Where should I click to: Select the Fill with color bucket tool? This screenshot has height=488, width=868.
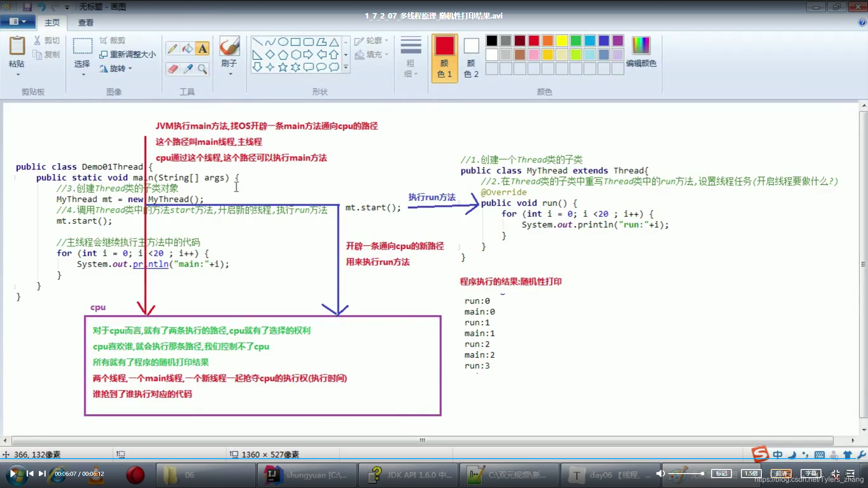pos(188,48)
